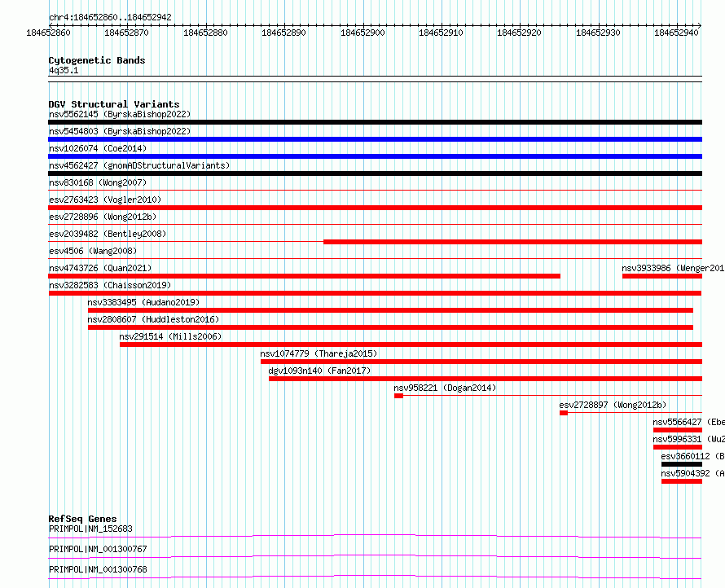Click red bar under nsv3933986
The image size is (725, 588).
[662, 276]
